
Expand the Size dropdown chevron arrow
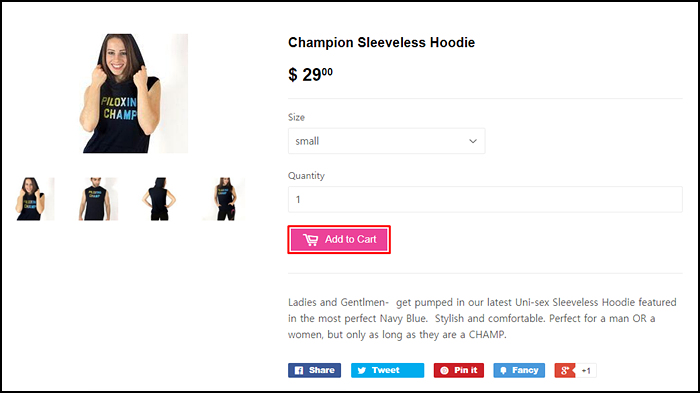coord(473,141)
